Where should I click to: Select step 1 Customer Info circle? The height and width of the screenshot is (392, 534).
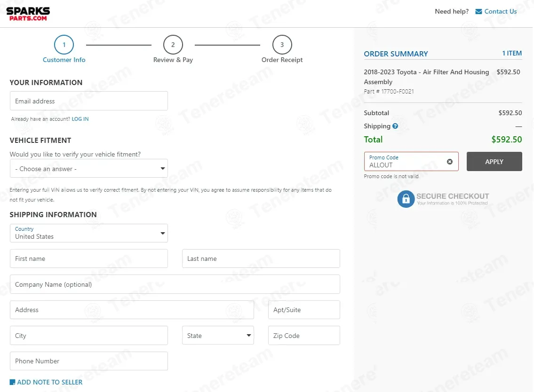[x=64, y=45]
